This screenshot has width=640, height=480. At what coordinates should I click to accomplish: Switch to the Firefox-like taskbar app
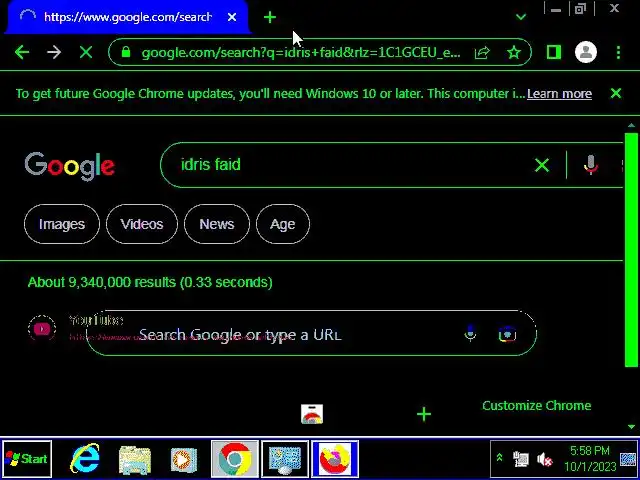[x=335, y=459]
